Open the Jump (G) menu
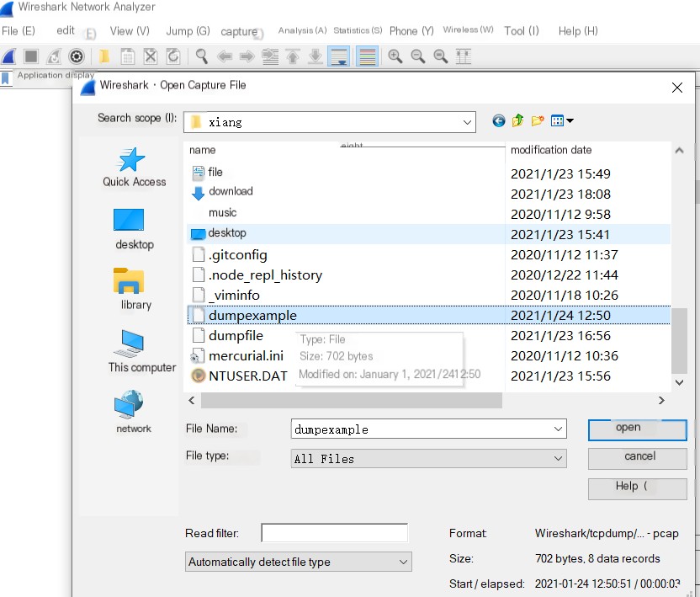The width and height of the screenshot is (700, 597). pyautogui.click(x=188, y=31)
